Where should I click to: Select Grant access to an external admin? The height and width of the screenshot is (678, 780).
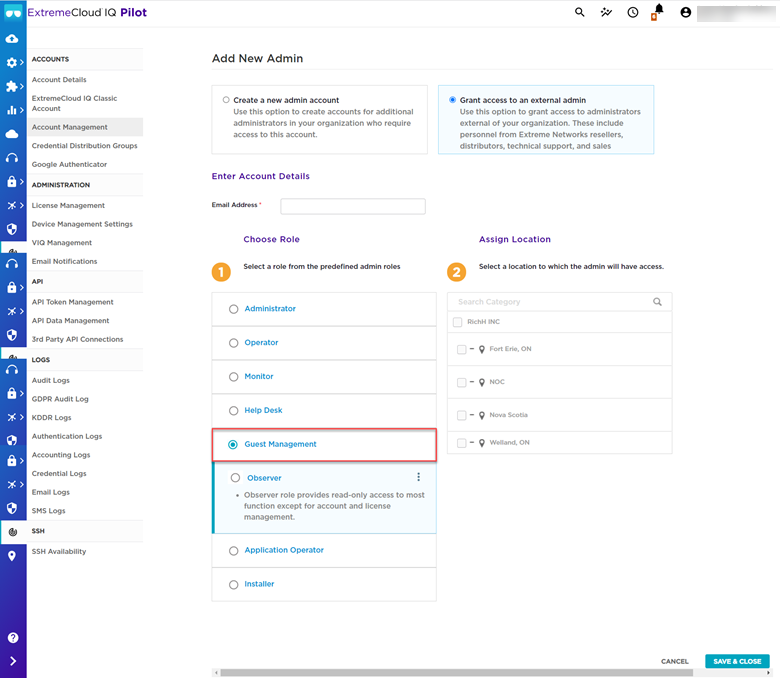coord(452,100)
